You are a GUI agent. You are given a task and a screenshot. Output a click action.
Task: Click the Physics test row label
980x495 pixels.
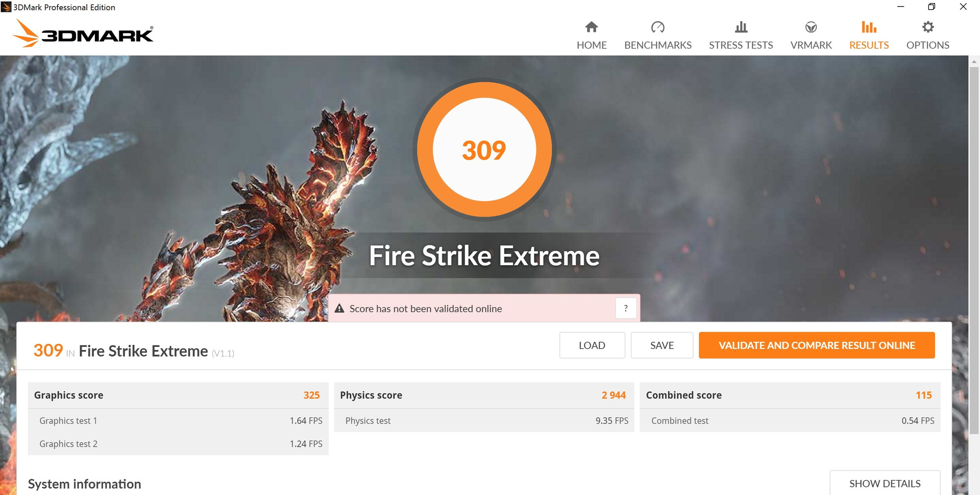368,420
